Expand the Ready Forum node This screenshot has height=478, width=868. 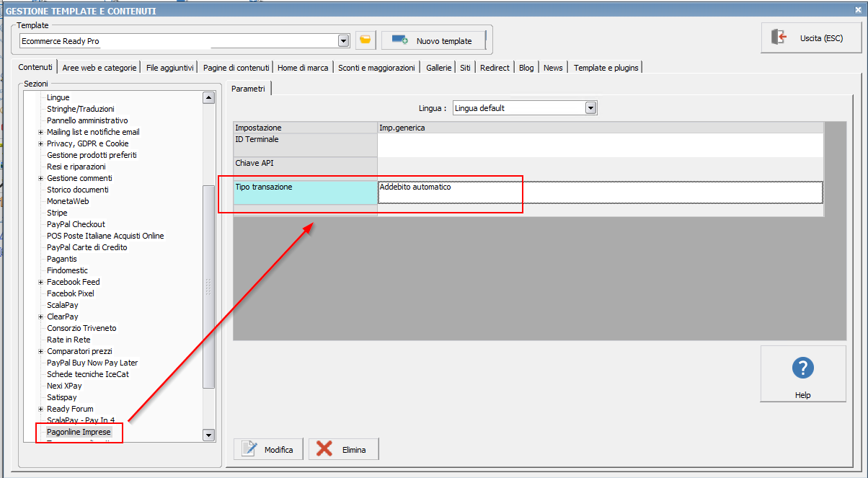point(41,409)
